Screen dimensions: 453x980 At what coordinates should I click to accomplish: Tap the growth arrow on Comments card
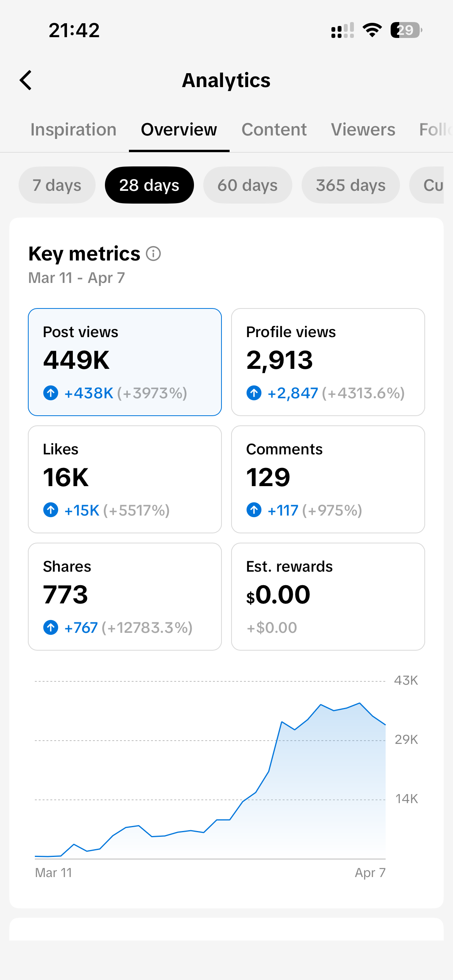[x=254, y=510]
